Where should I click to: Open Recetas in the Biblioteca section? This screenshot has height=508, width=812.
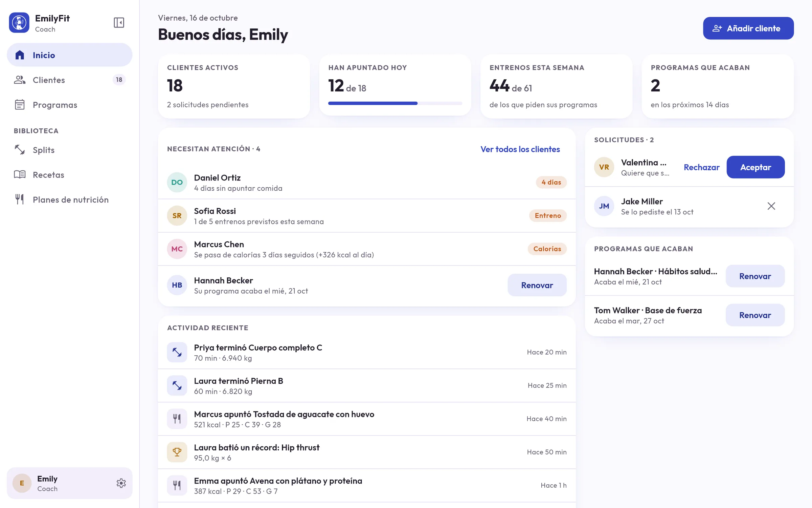69,175
